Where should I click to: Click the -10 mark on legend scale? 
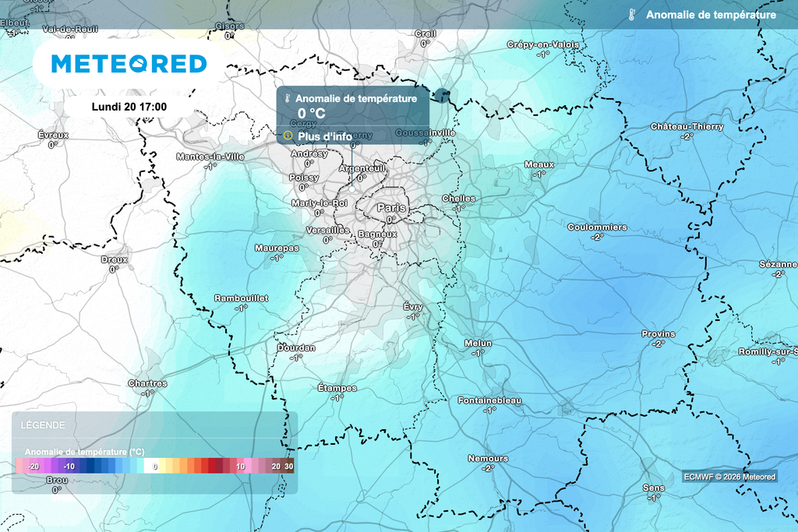69,466
